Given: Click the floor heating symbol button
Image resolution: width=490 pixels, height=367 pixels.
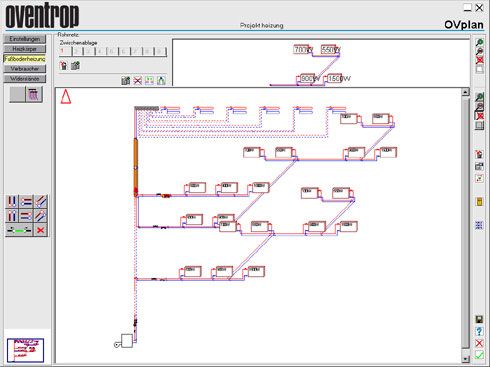Looking at the screenshot, I should [34, 94].
